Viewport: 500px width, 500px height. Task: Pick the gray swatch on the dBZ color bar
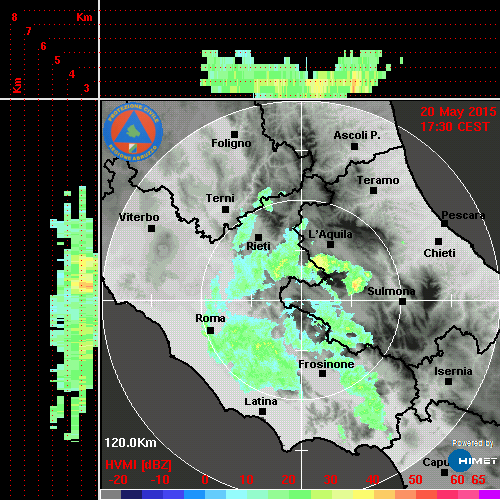coord(111,494)
